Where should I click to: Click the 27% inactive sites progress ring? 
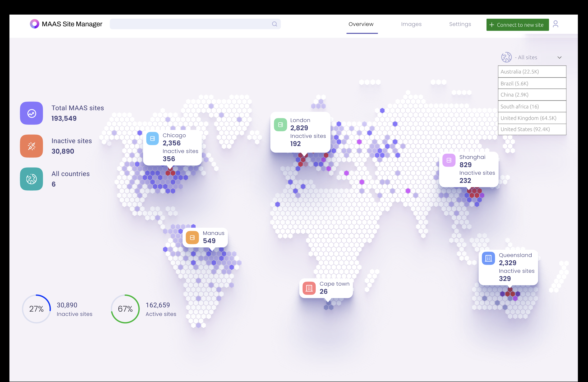coord(36,309)
